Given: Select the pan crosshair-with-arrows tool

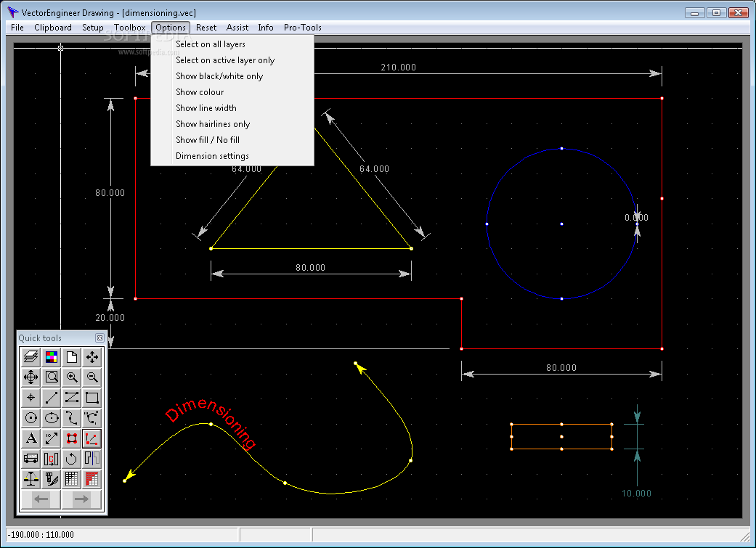Looking at the screenshot, I should click(31, 377).
